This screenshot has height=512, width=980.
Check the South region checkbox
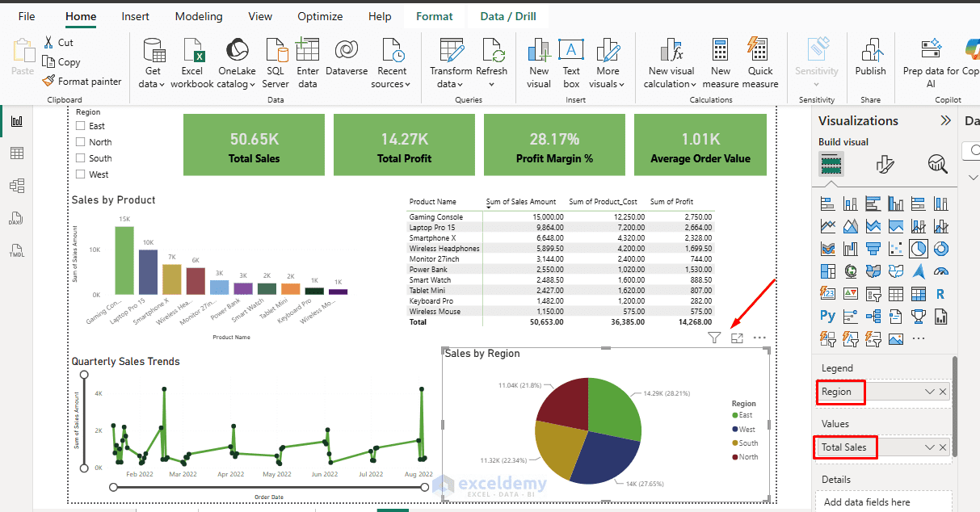tap(80, 158)
